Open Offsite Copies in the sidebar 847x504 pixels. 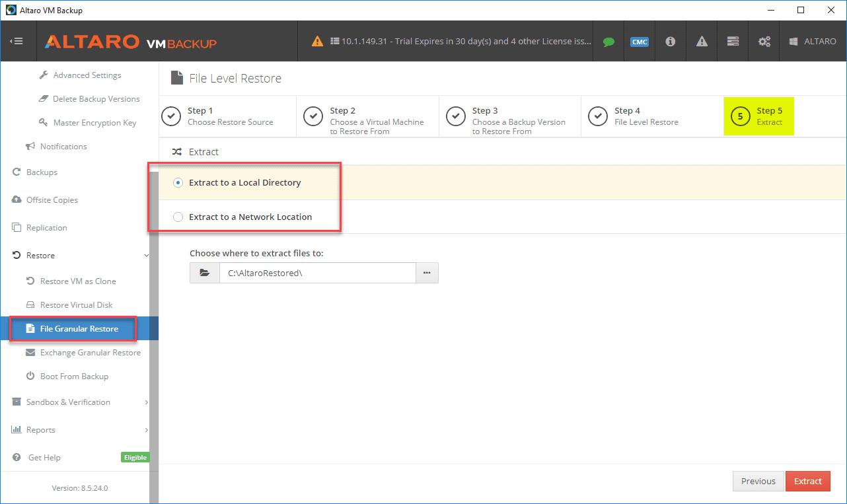point(45,200)
